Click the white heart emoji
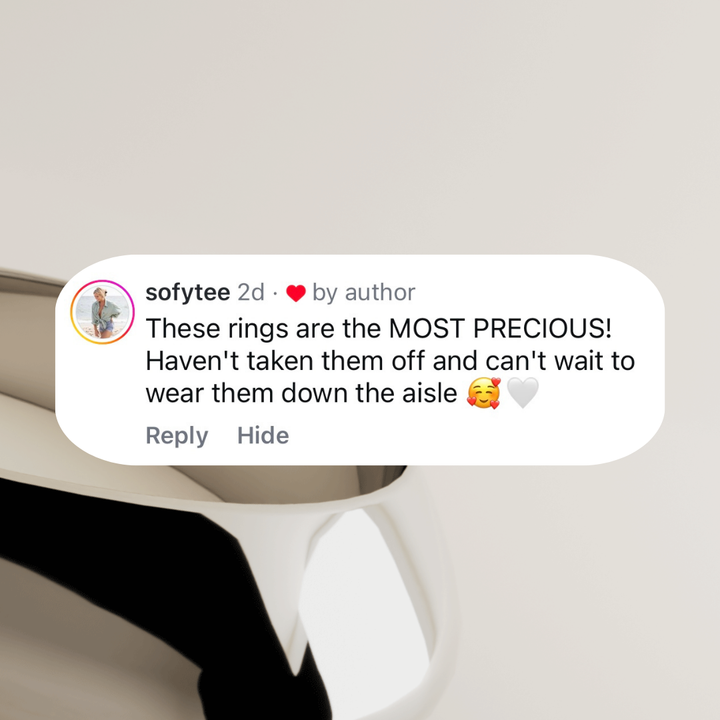This screenshot has height=720, width=720. [523, 393]
